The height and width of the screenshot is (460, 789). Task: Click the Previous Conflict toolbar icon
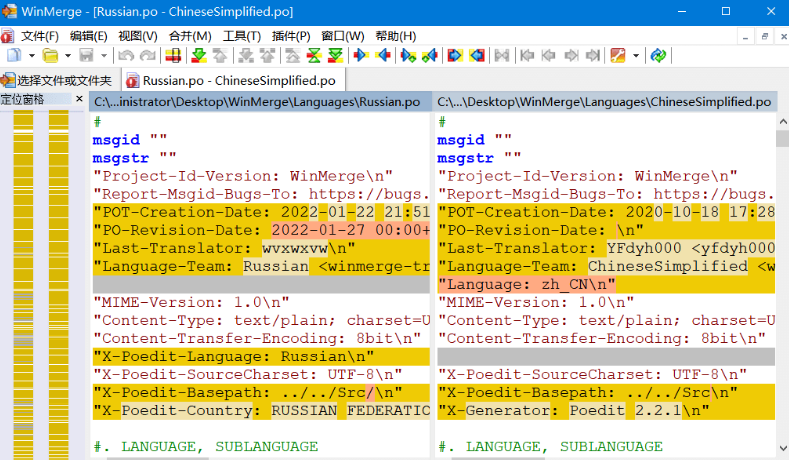click(267, 55)
